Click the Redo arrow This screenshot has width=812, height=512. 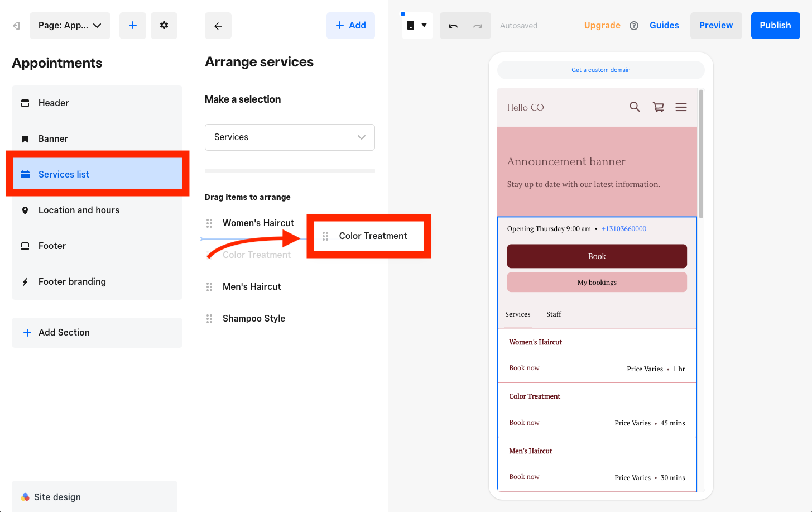(x=478, y=26)
